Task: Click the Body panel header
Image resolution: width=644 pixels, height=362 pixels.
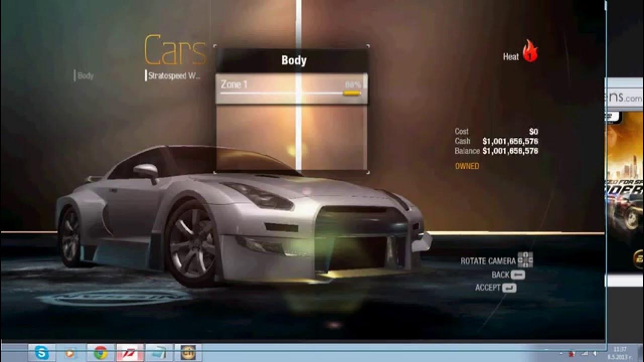Action: (293, 61)
